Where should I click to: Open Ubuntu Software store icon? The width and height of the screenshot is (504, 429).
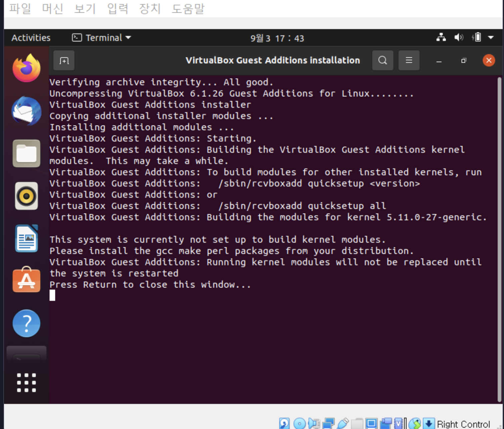[x=26, y=280]
